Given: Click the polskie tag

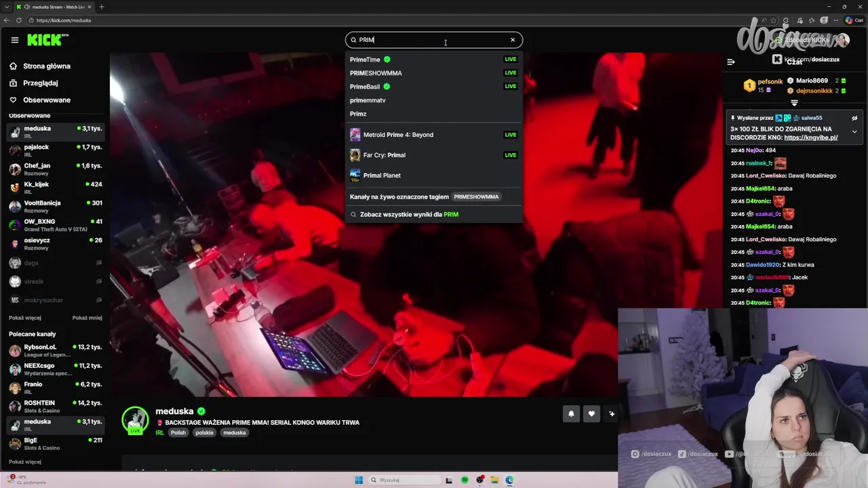Looking at the screenshot, I should coord(204,432).
